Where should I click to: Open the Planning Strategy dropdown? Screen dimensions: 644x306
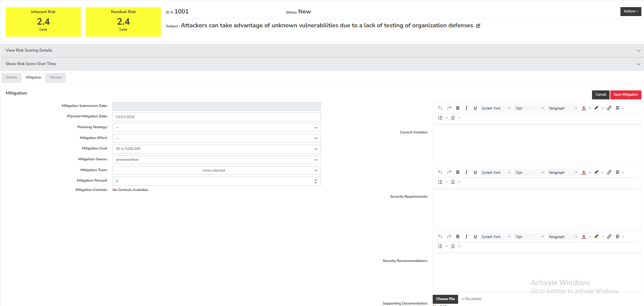coord(217,127)
